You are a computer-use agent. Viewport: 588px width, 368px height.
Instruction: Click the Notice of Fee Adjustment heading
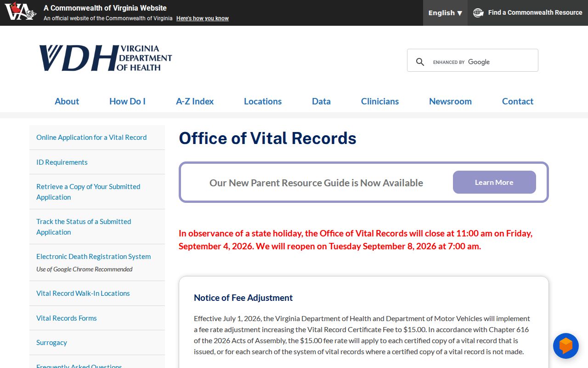(x=243, y=298)
